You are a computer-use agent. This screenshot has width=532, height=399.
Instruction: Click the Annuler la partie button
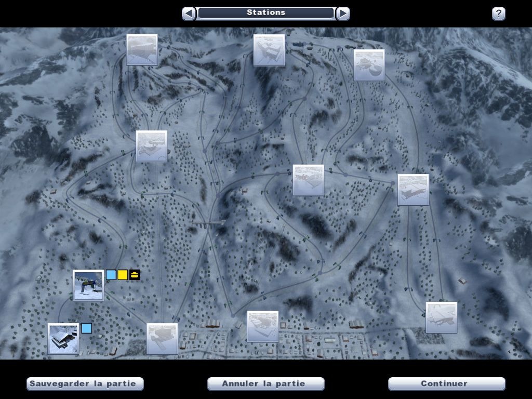click(x=265, y=384)
